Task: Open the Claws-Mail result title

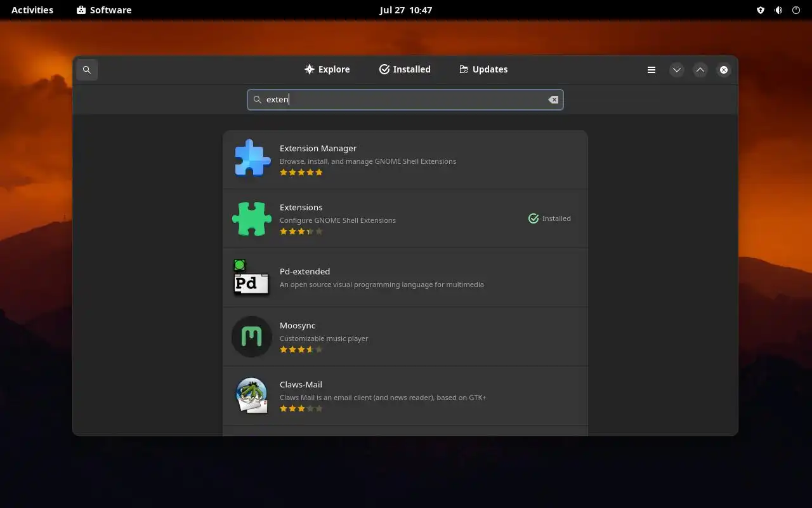Action: pos(301,385)
